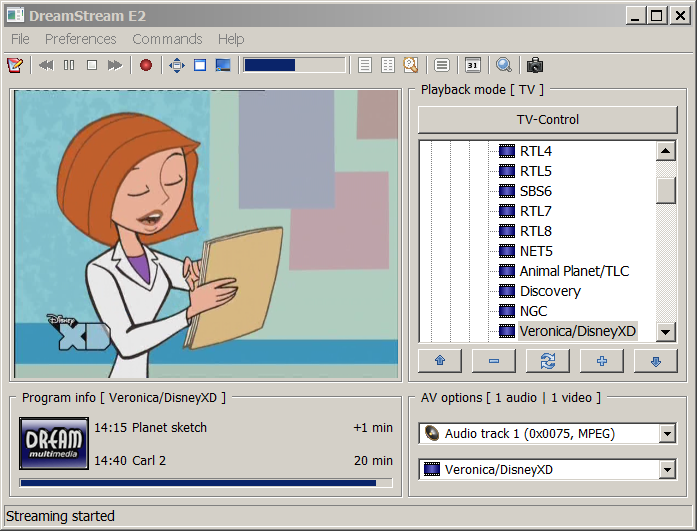Click the speaker icon in audio dropdown
The image size is (697, 531).
pos(431,433)
